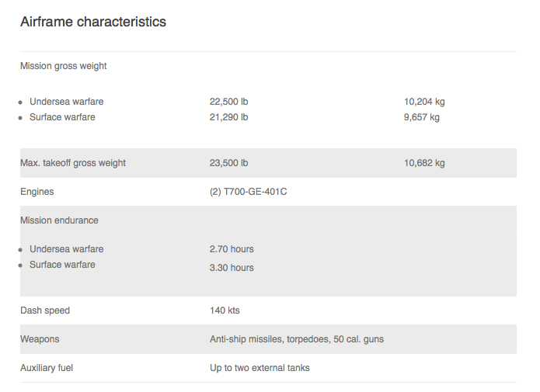
Task: Select the 23,500 lb takeoff weight
Action: click(228, 163)
